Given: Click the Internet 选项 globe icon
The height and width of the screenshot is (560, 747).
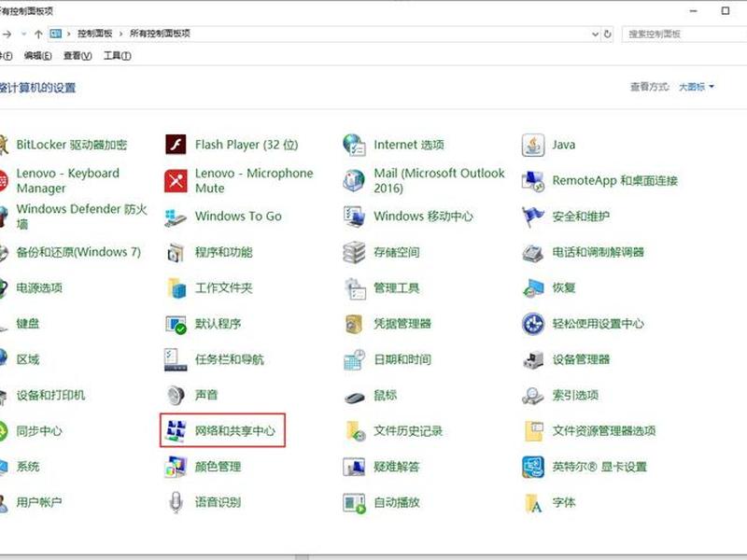Looking at the screenshot, I should click(355, 145).
